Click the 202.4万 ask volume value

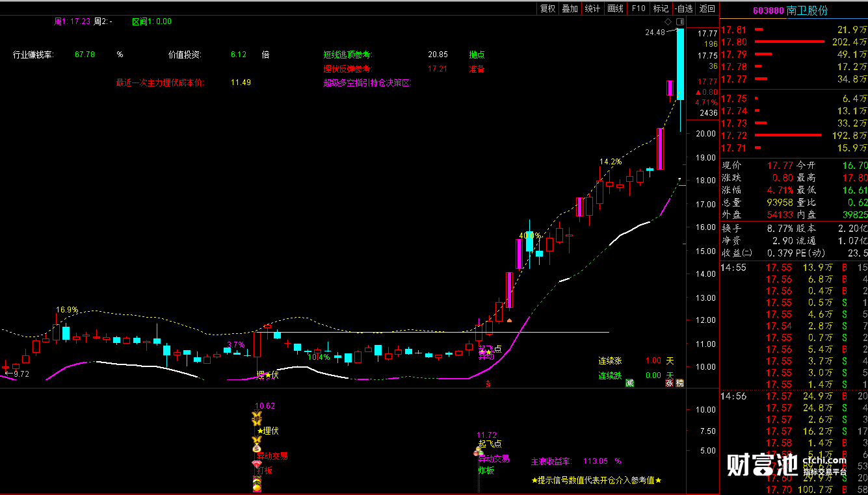849,42
